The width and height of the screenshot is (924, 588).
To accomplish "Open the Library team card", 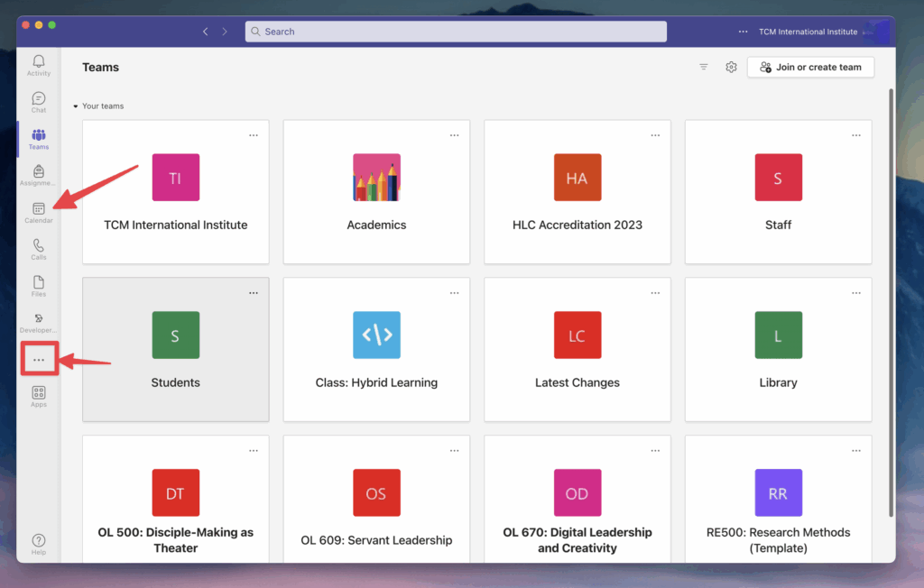I will [778, 350].
